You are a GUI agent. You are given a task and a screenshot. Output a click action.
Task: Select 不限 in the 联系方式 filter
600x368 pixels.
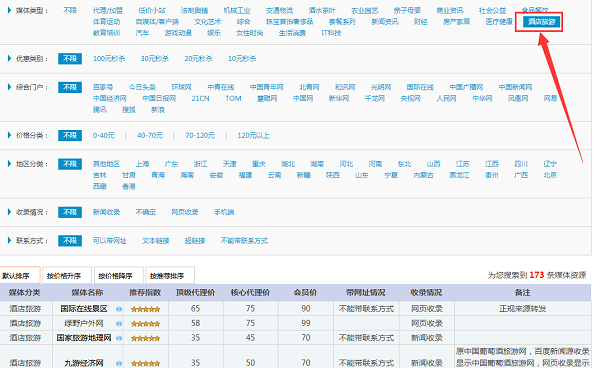70,241
